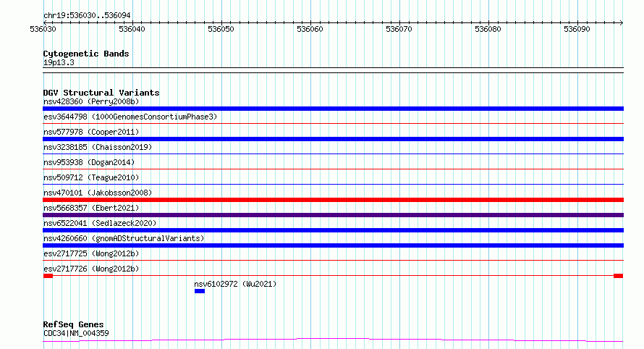Click the DGV Structural Variants track title
644x349 pixels.
click(x=101, y=93)
